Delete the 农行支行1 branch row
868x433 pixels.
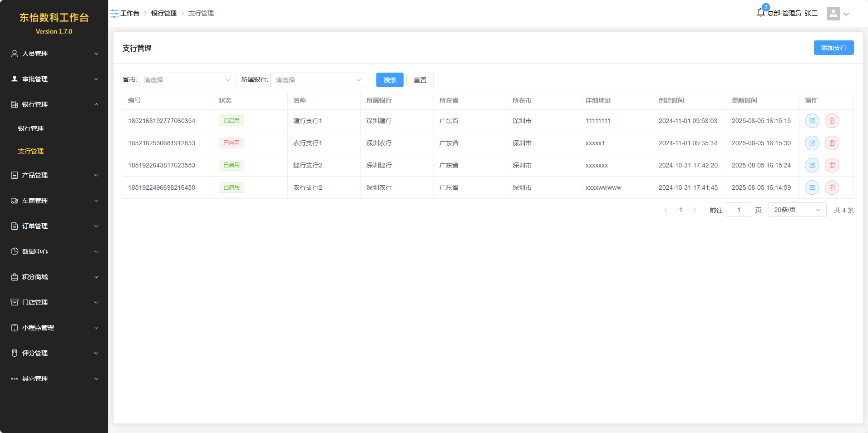point(832,143)
